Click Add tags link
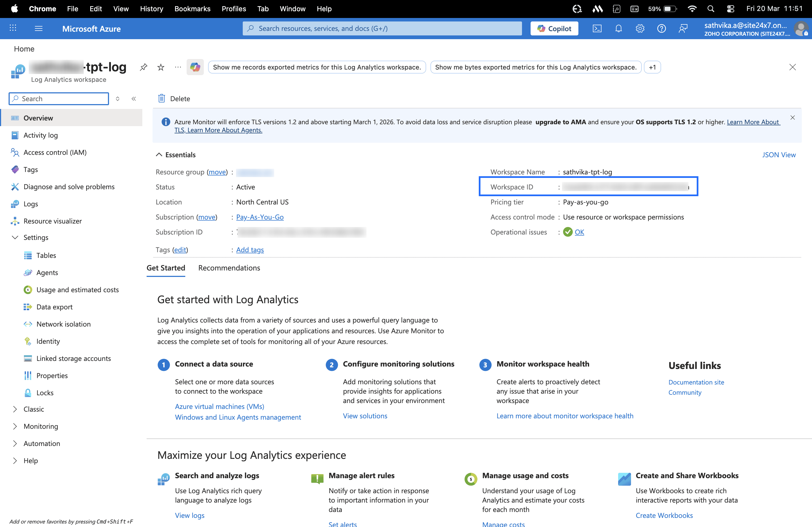Screen dimensions: 812x527 pos(250,250)
